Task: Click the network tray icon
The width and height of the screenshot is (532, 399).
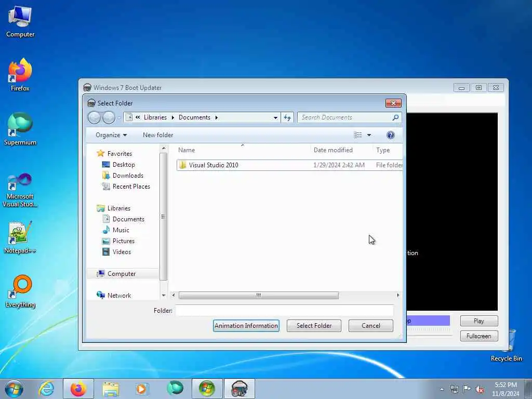Action: click(x=454, y=389)
